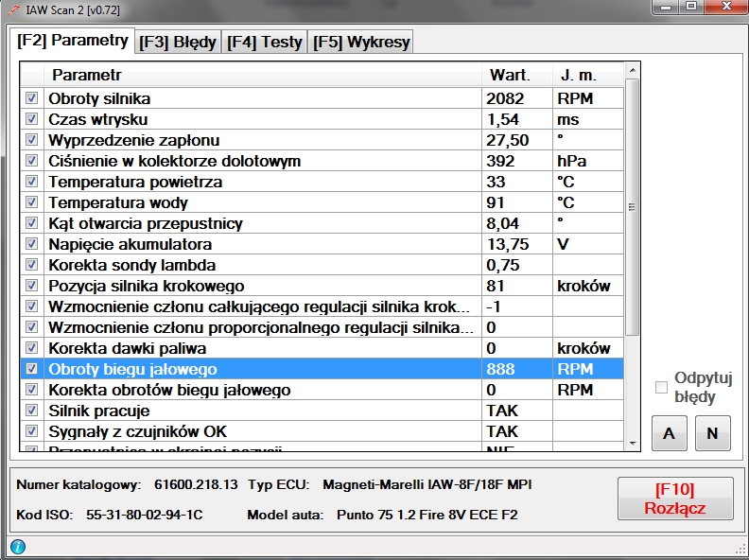Viewport: 749px width, 560px height.
Task: Enable the Odpytuj błędy checkbox
Action: pyautogui.click(x=662, y=387)
